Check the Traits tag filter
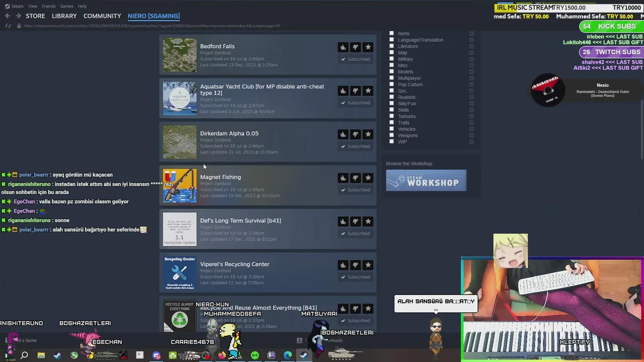The width and height of the screenshot is (644, 362). pyautogui.click(x=391, y=122)
